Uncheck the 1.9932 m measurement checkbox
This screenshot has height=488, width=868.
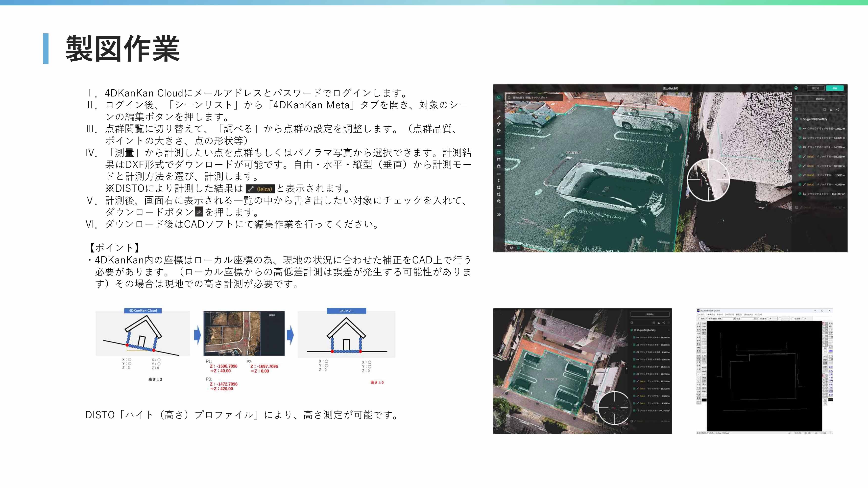pyautogui.click(x=800, y=128)
